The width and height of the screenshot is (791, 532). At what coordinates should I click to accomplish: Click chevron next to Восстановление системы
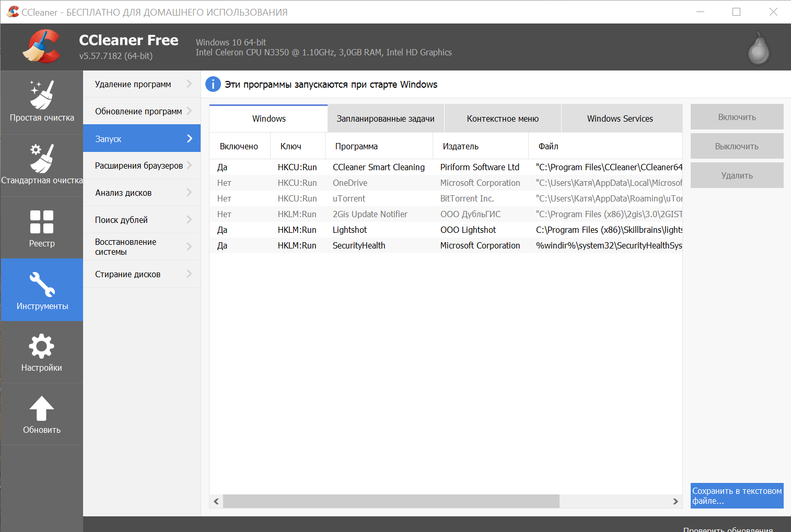tap(189, 247)
